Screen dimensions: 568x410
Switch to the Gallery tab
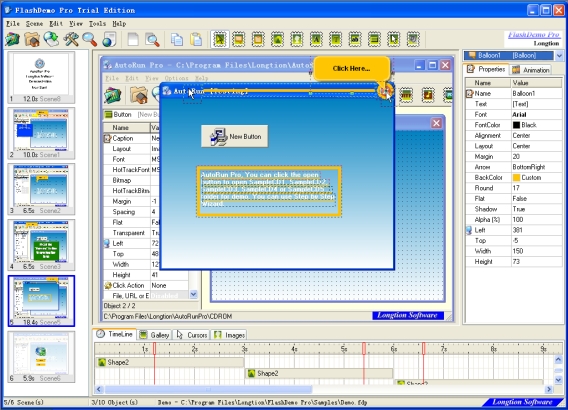pyautogui.click(x=155, y=335)
